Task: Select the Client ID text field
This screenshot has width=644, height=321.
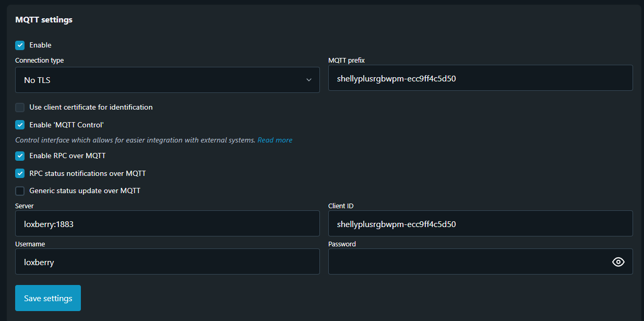Action: pyautogui.click(x=480, y=223)
